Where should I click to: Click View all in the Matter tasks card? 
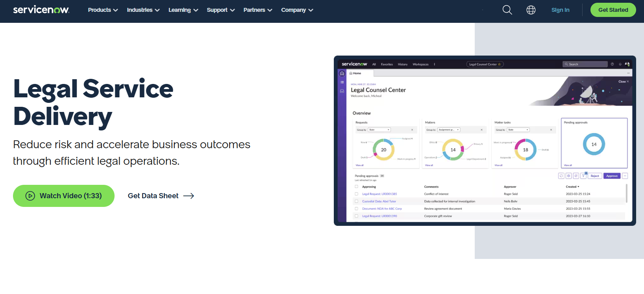point(499,165)
